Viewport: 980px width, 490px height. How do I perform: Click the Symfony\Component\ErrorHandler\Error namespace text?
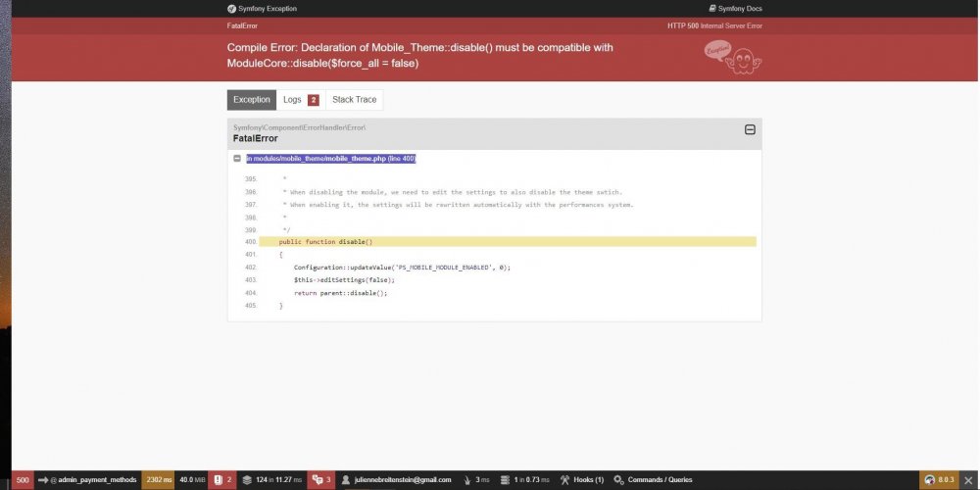click(x=299, y=127)
